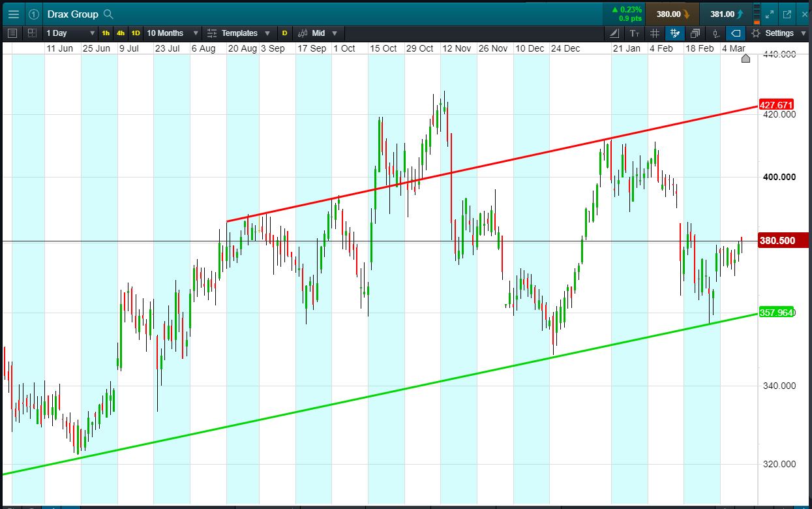This screenshot has width=812, height=509.
Task: Pop out chart into new window
Action: (x=787, y=14)
